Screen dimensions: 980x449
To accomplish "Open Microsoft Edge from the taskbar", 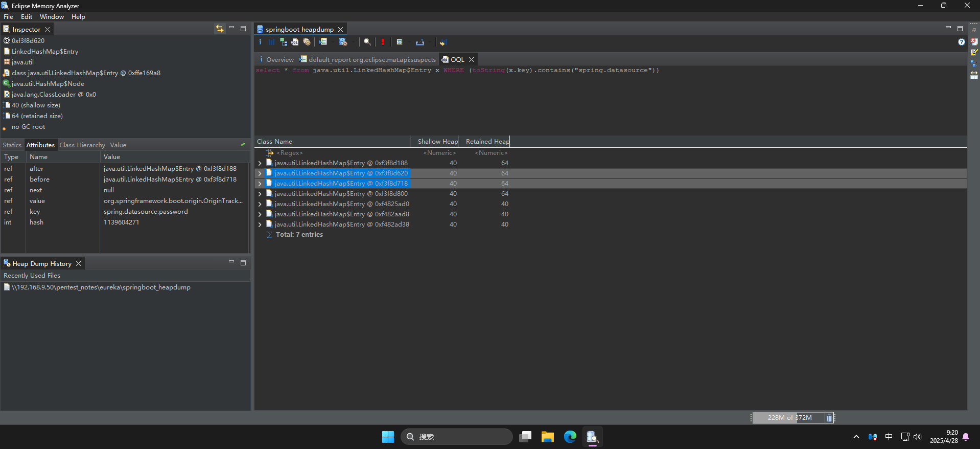I will click(x=570, y=437).
